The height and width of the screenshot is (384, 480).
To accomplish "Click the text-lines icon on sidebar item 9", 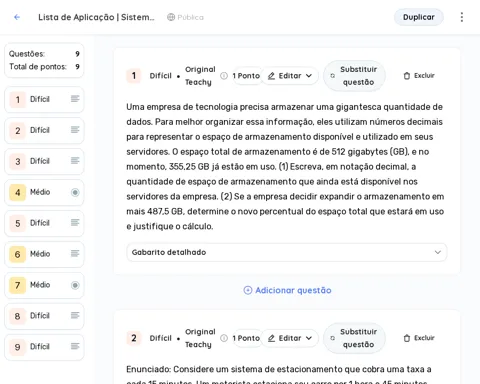I will coord(75,346).
